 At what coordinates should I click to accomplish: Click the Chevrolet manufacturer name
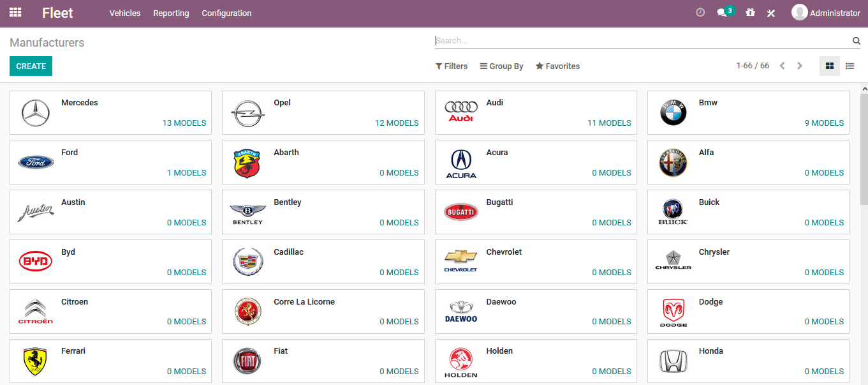click(x=504, y=252)
